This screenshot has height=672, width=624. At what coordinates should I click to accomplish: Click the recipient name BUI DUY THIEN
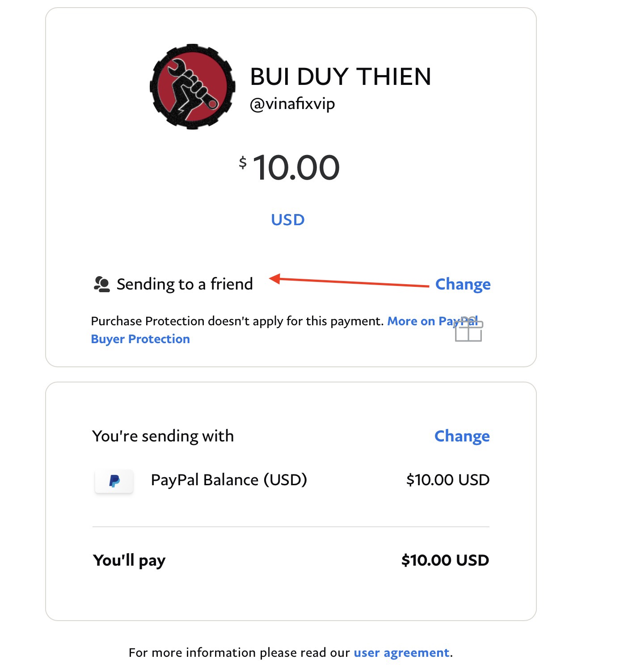click(x=340, y=76)
